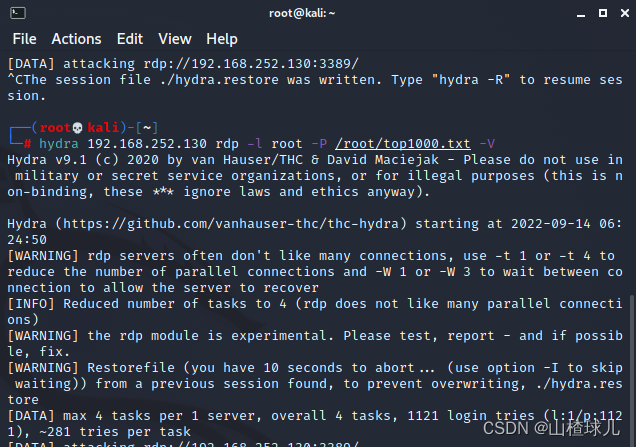Click the rdp://192.168.252.130:3389/ address at top

(x=251, y=64)
